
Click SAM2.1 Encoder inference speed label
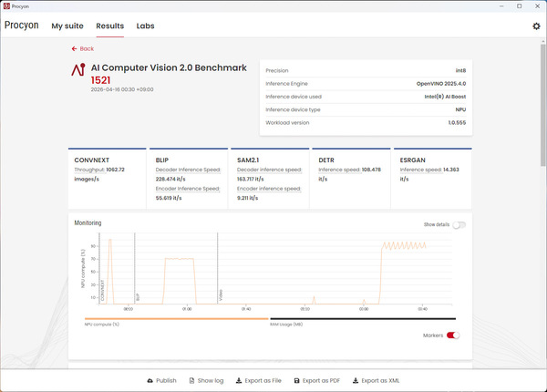coord(269,189)
